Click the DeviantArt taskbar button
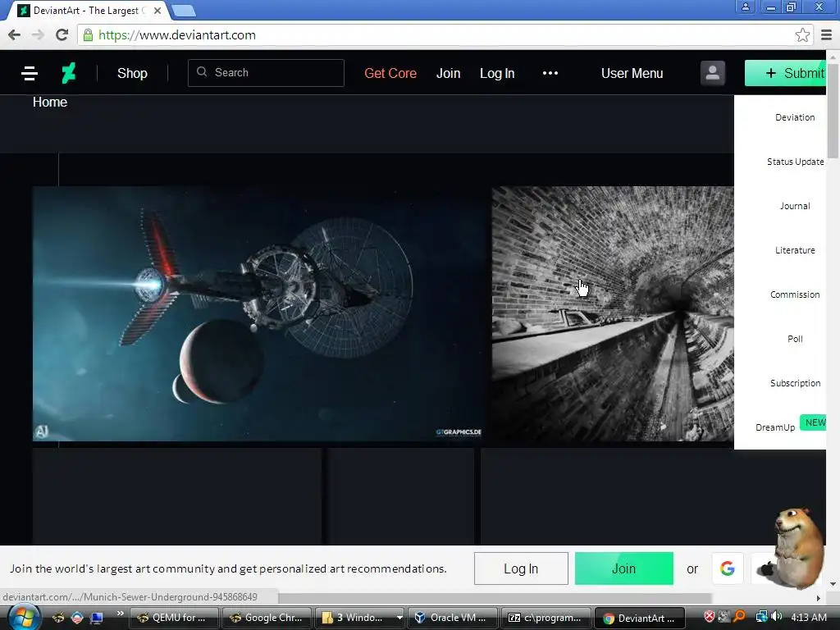 (640, 618)
